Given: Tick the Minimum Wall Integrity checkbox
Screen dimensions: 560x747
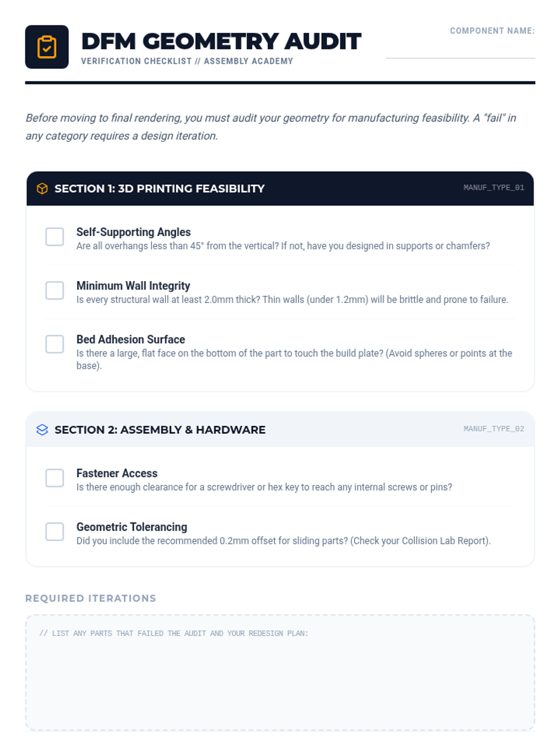Looking at the screenshot, I should click(55, 290).
